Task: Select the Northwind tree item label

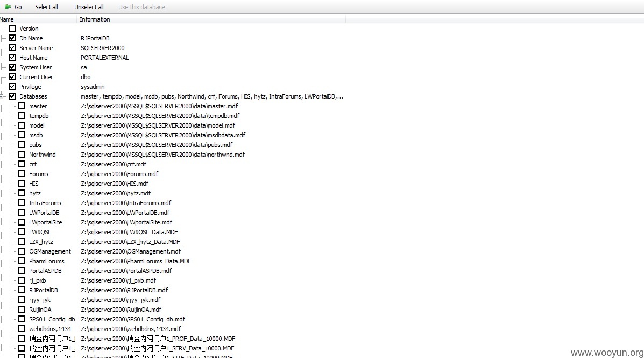Action: click(43, 155)
